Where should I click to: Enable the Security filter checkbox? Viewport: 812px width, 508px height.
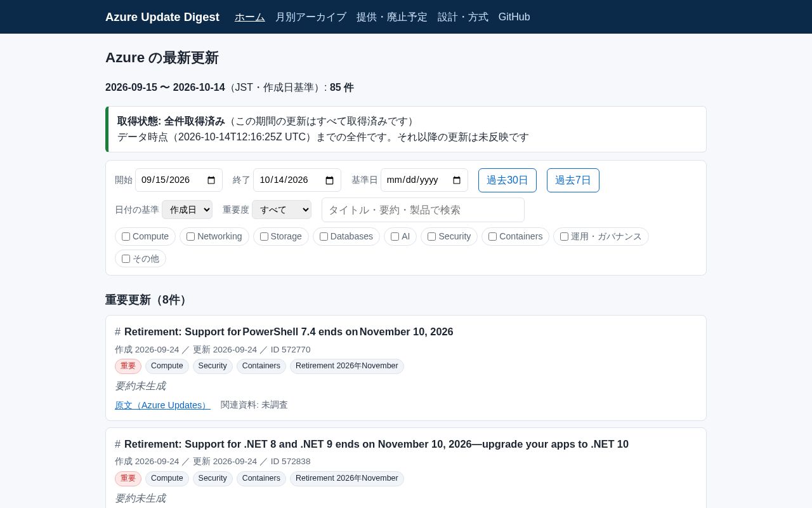click(x=432, y=237)
